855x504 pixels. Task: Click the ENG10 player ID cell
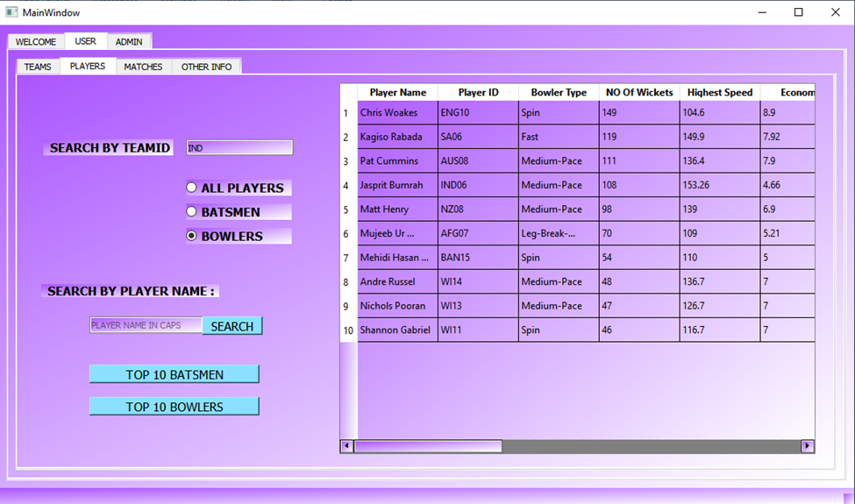click(x=478, y=113)
